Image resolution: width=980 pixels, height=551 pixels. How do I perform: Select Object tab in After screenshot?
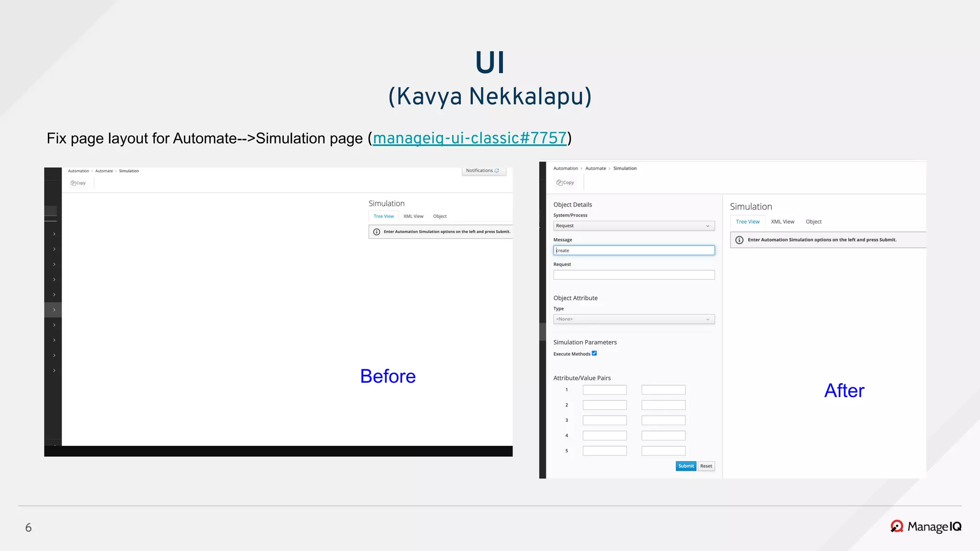pyautogui.click(x=813, y=222)
